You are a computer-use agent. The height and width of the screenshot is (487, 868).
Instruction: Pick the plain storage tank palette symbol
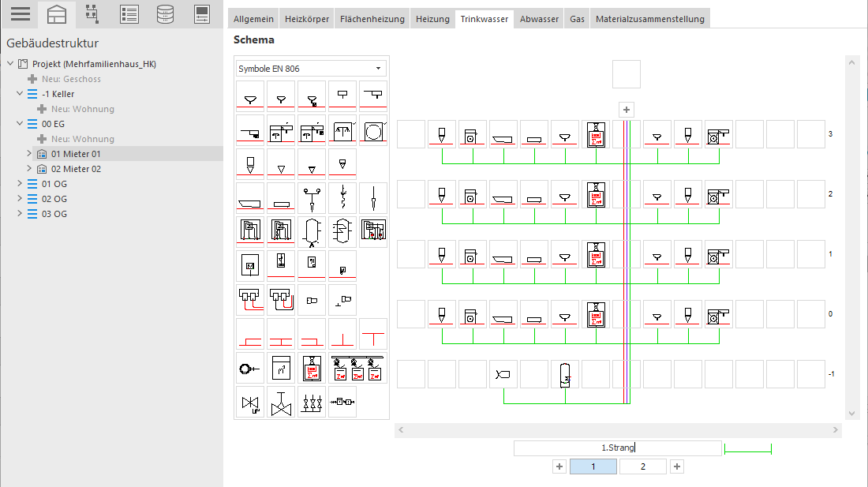pyautogui.click(x=312, y=230)
